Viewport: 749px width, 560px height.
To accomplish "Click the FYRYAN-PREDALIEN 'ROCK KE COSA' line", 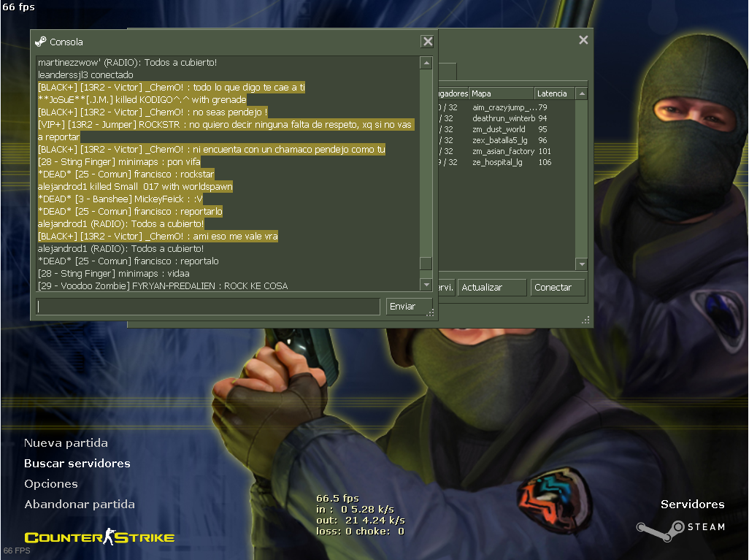I will point(163,286).
